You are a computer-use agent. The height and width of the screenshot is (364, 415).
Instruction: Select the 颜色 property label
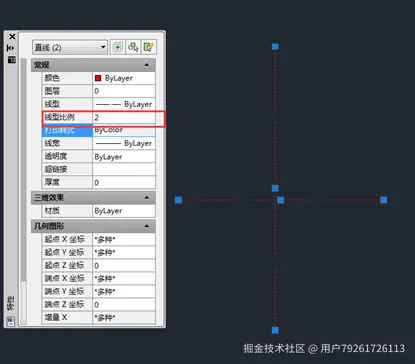coord(52,78)
